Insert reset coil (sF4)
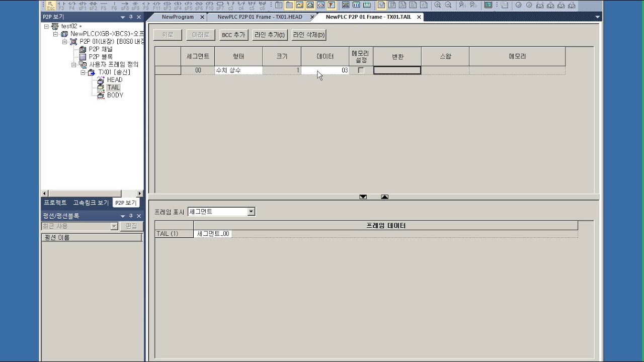644x362 pixels. (x=178, y=5)
